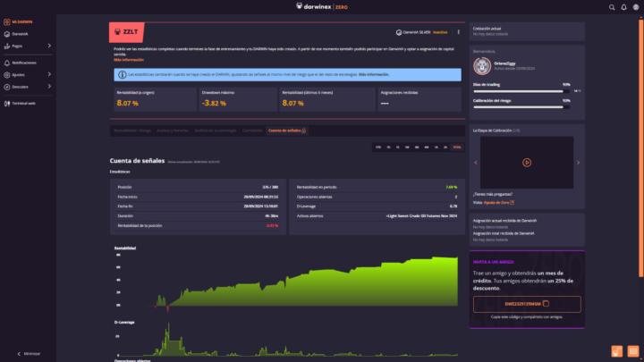Image resolution: width=644 pixels, height=362 pixels.
Task: Launch the Terminal web item
Action: [20, 104]
